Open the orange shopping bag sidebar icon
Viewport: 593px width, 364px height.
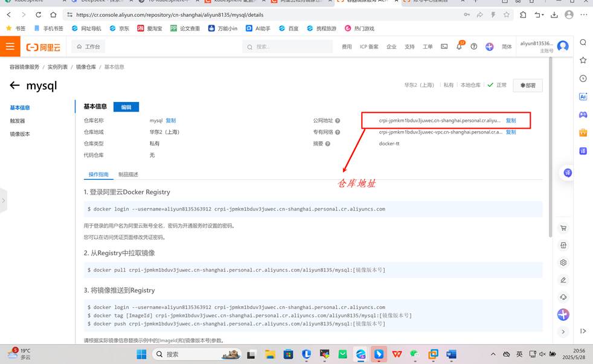(583, 133)
